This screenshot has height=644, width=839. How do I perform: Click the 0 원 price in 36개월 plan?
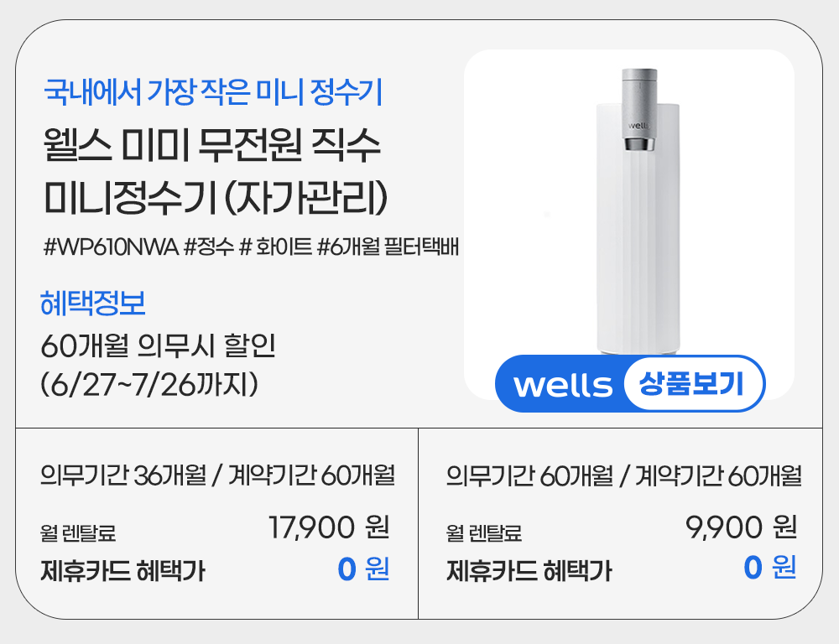tap(362, 569)
